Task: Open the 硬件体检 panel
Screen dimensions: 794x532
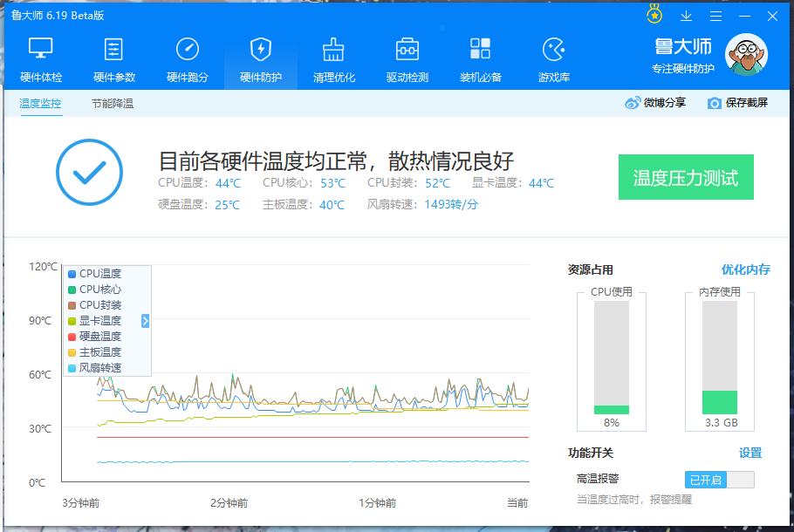Action: (40, 57)
